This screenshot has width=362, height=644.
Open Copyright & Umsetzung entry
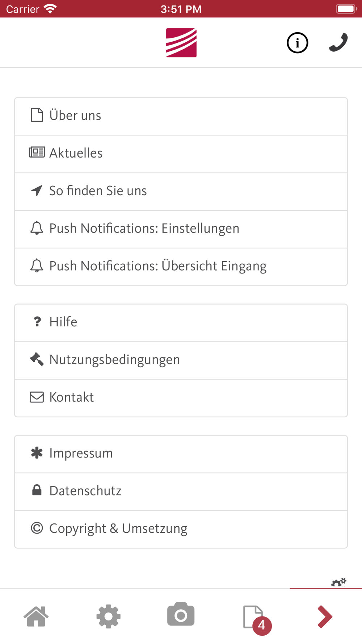pyautogui.click(x=181, y=529)
